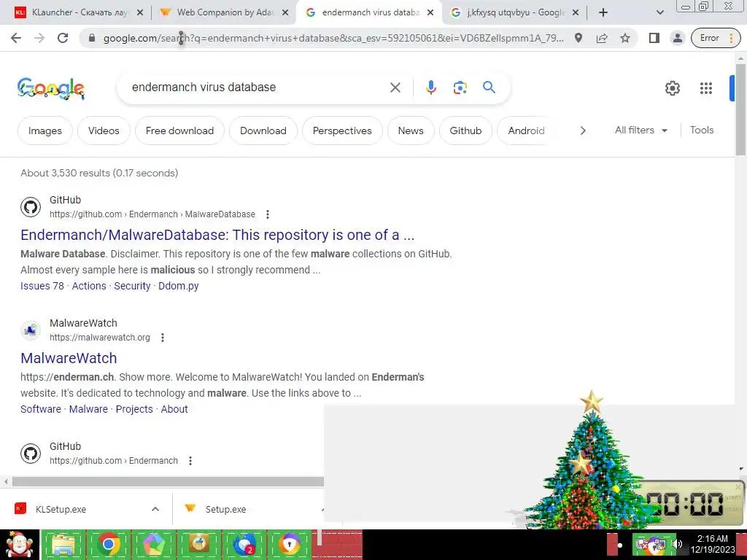Launch the colorful pentagon app on taskbar
Image resolution: width=747 pixels, height=560 pixels.
153,545
